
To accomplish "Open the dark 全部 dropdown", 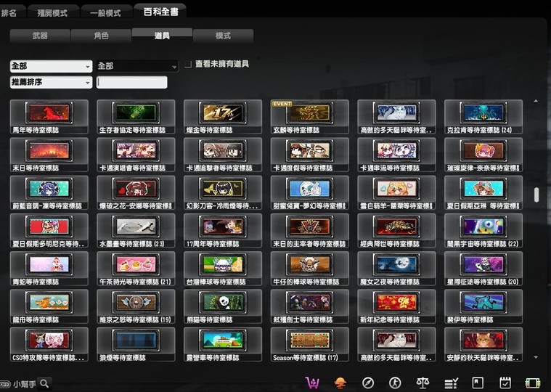I will click(137, 66).
